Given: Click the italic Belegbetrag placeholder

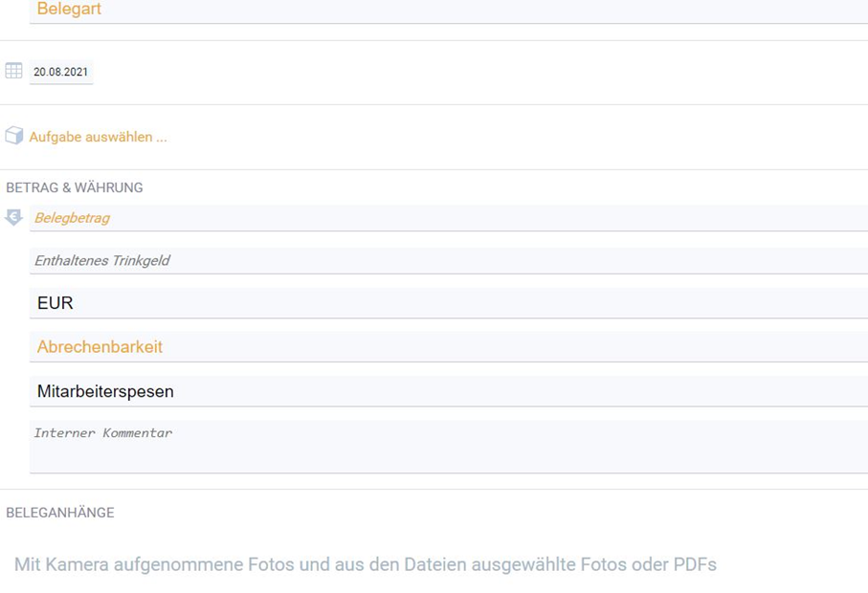Looking at the screenshot, I should (x=72, y=218).
